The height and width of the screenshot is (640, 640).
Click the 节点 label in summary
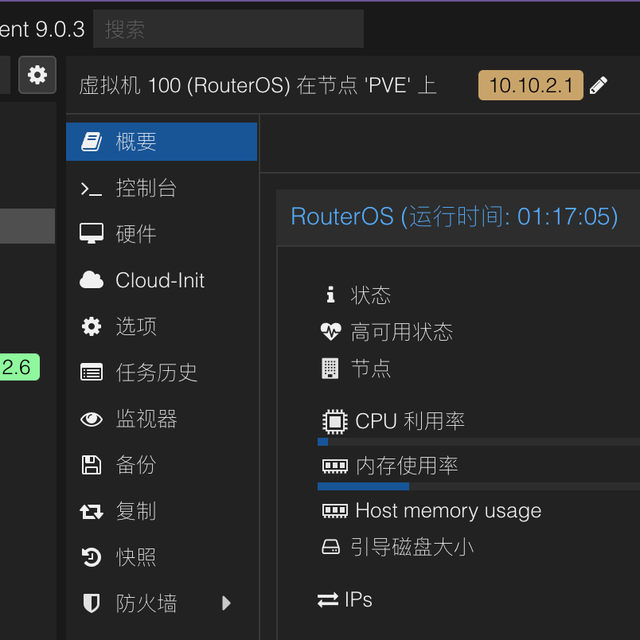click(371, 369)
